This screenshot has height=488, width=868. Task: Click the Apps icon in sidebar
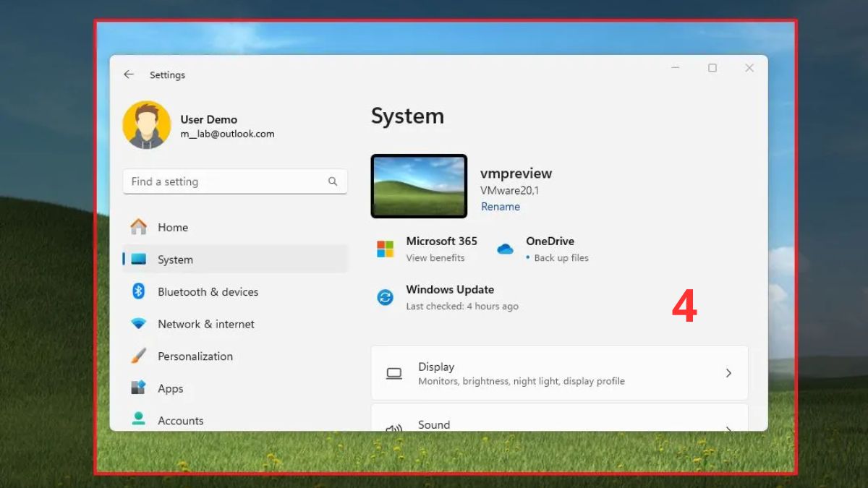coord(137,388)
